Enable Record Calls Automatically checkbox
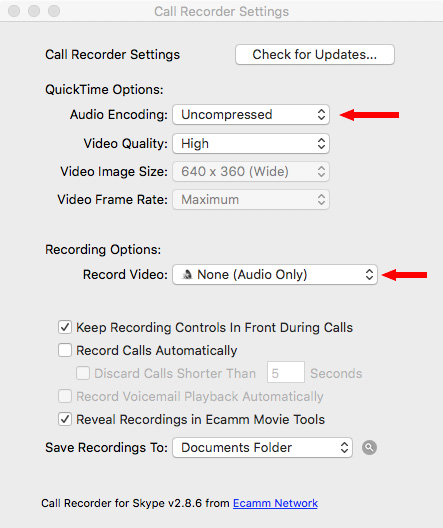 point(65,350)
